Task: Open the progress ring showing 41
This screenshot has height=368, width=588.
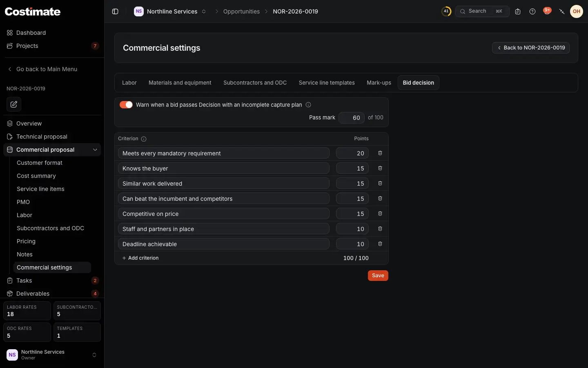Action: click(x=446, y=11)
